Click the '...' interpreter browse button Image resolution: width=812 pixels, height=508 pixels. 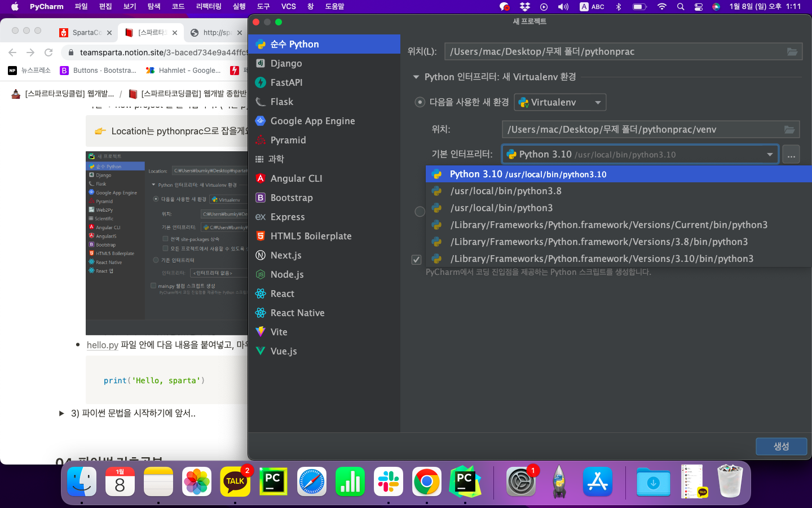tap(791, 155)
